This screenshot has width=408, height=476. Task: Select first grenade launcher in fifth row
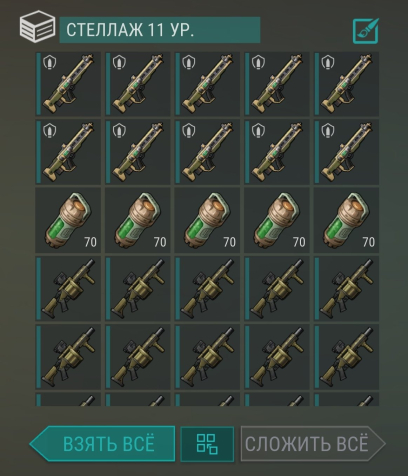click(x=68, y=357)
